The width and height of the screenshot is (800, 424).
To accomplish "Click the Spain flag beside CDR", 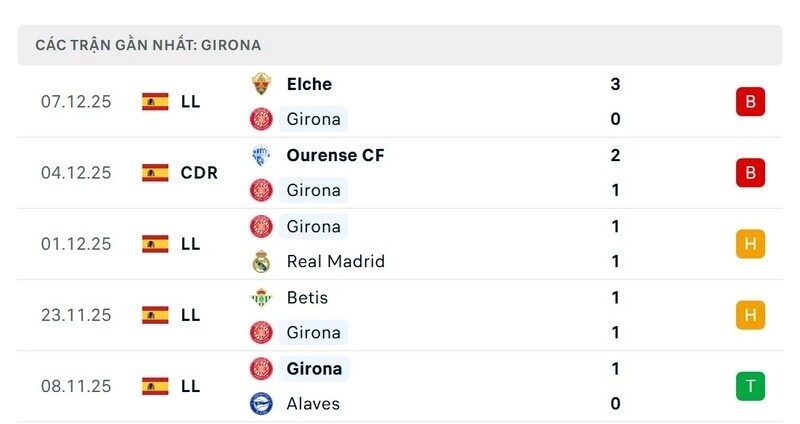I will (x=155, y=173).
